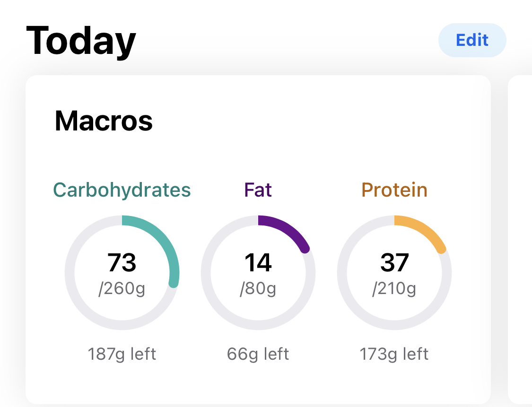Tap the 37 protein value

394,264
